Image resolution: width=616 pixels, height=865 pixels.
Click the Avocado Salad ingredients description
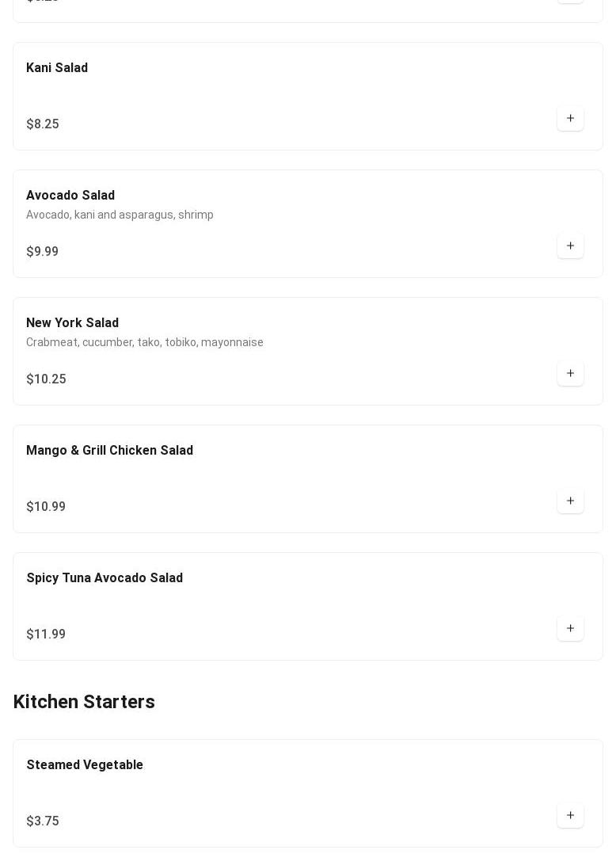pyautogui.click(x=120, y=215)
